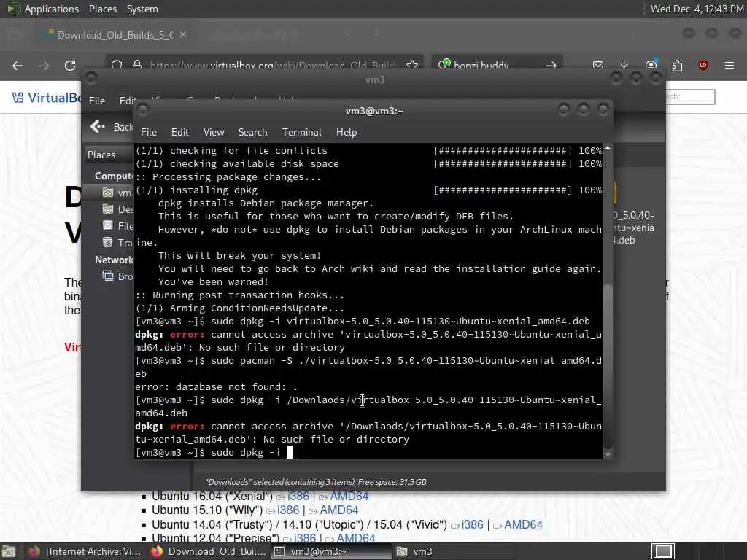The height and width of the screenshot is (560, 747).
Task: Open the Firefox account icon
Action: 651,65
